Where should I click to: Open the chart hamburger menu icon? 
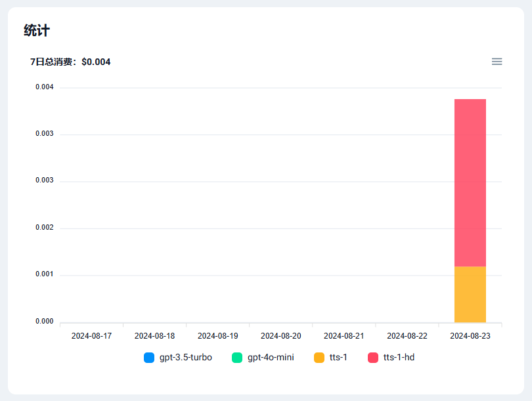click(497, 61)
